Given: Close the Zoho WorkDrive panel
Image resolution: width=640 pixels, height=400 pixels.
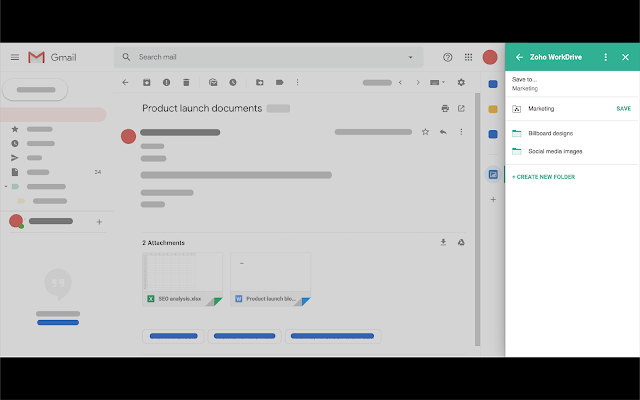Looking at the screenshot, I should 625,57.
